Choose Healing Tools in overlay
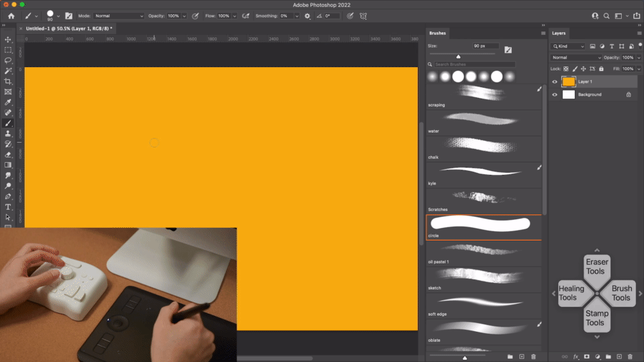This screenshot has width=644, height=362. click(572, 293)
